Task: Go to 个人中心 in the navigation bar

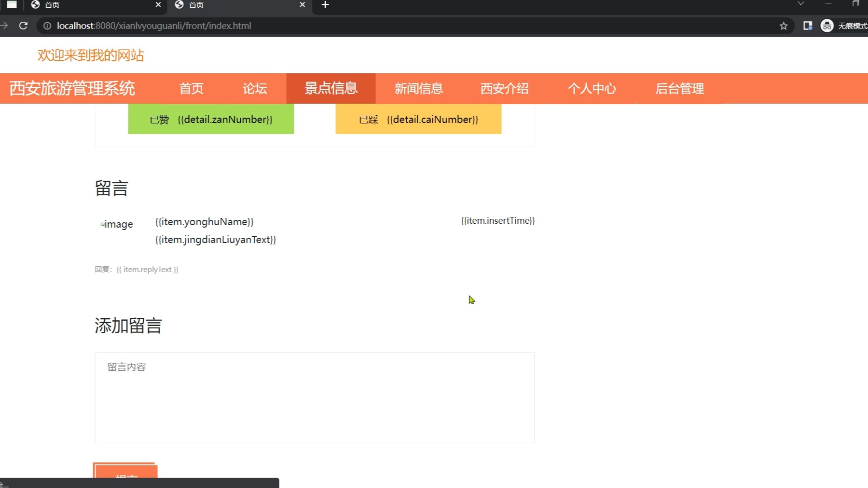Action: pyautogui.click(x=592, y=89)
